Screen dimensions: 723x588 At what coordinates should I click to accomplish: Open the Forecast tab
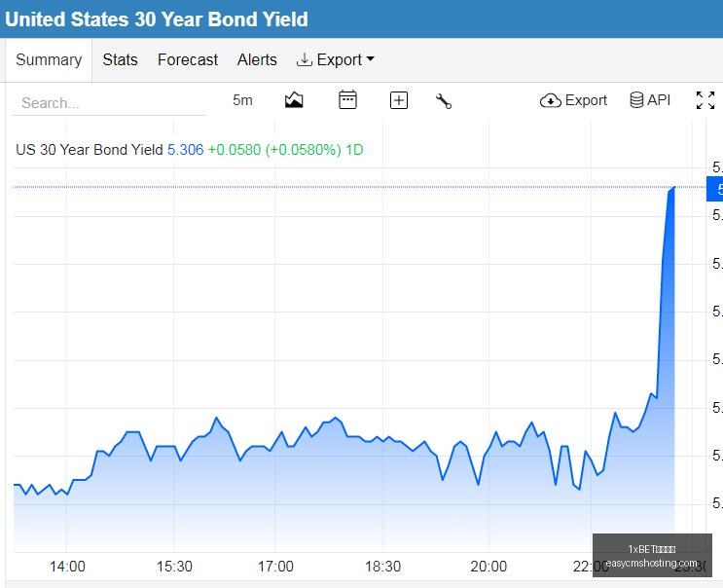(x=188, y=59)
